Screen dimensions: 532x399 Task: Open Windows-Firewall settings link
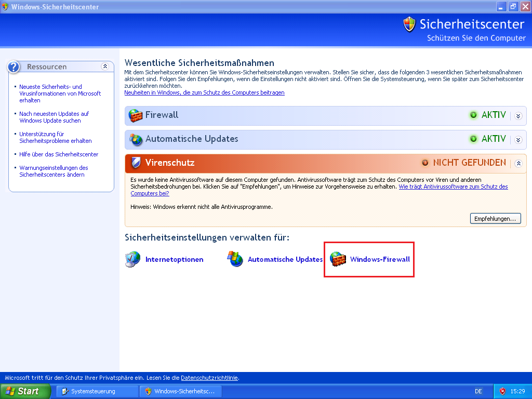click(380, 260)
